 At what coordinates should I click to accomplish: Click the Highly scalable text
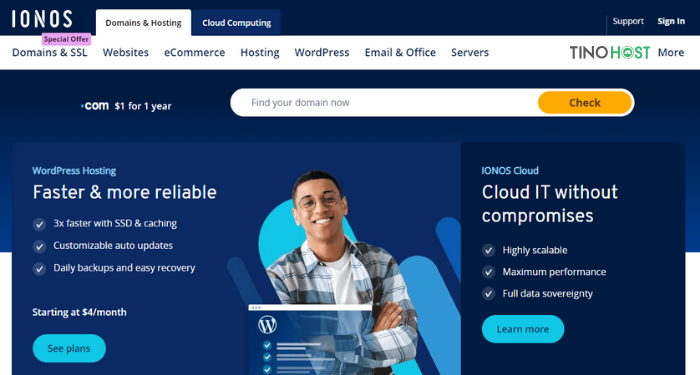(535, 250)
